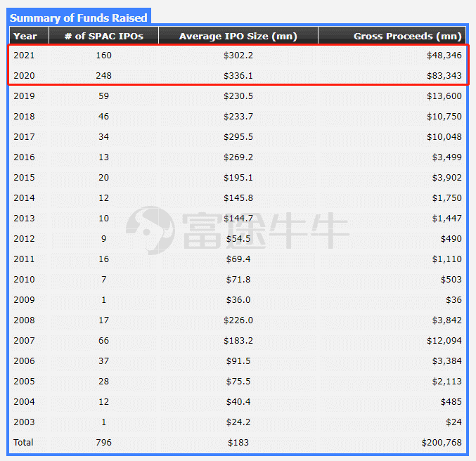Select average size '$145.8'
The width and height of the screenshot is (476, 461).
pyautogui.click(x=238, y=198)
